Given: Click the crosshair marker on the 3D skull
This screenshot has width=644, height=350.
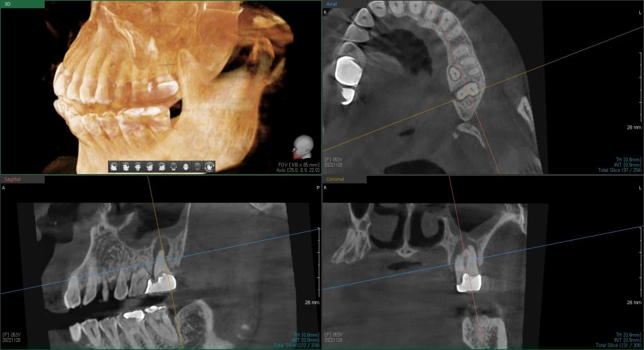Looking at the screenshot, I should 167,65.
